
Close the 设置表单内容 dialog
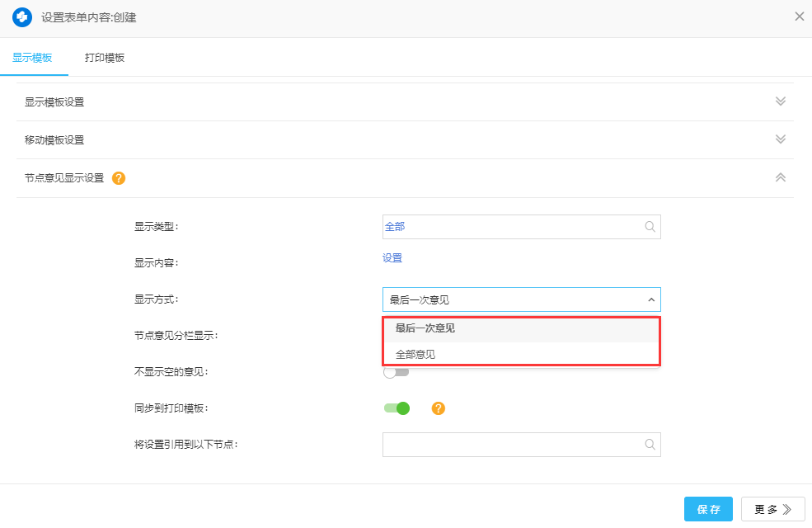click(799, 16)
